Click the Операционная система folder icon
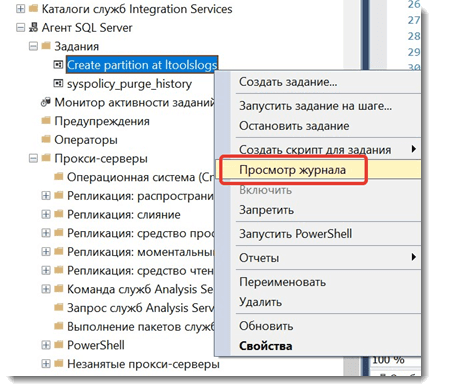The height and width of the screenshot is (391, 452). (58, 176)
